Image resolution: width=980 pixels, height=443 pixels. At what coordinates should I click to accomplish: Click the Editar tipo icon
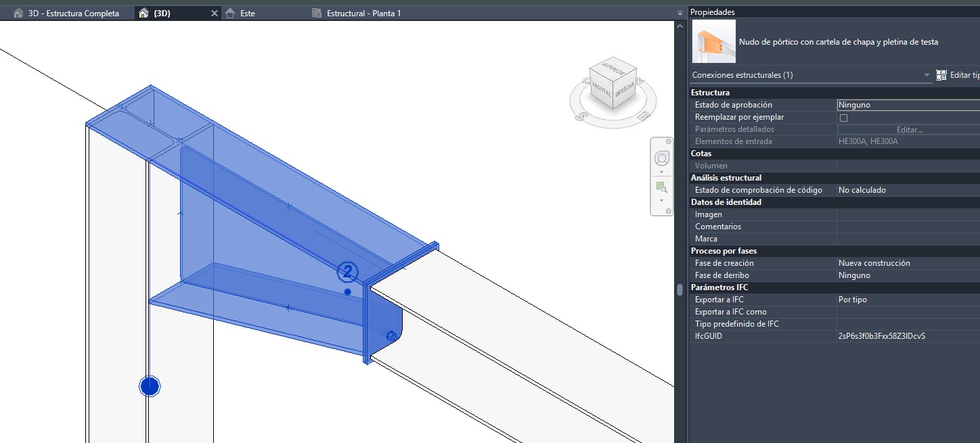(941, 75)
